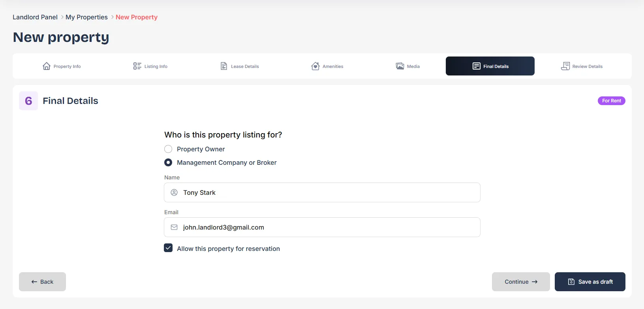Image resolution: width=644 pixels, height=309 pixels.
Task: Open the My Properties breadcrumb link
Action: click(x=86, y=17)
